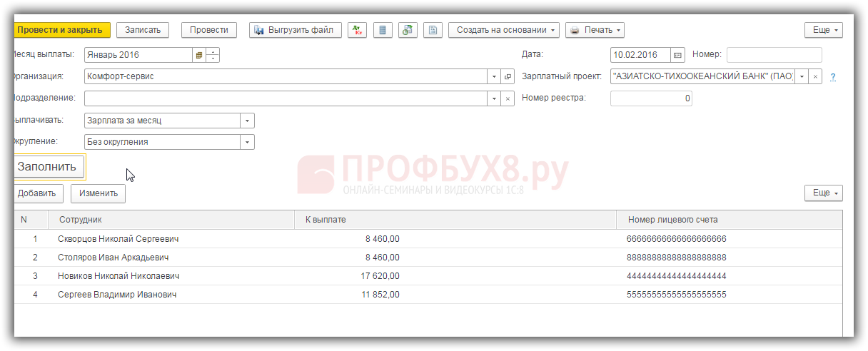The height and width of the screenshot is (351, 868).
Task: Click the question mark help link
Action: [x=832, y=77]
